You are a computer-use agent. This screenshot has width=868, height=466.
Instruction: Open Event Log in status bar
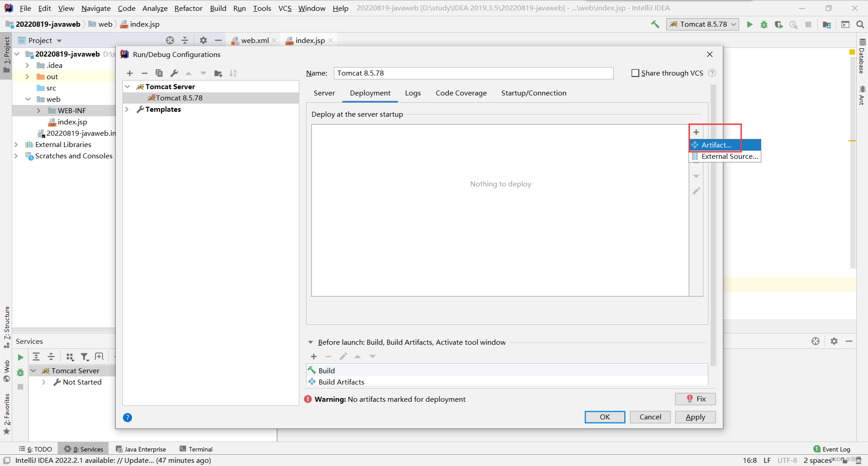(x=832, y=449)
